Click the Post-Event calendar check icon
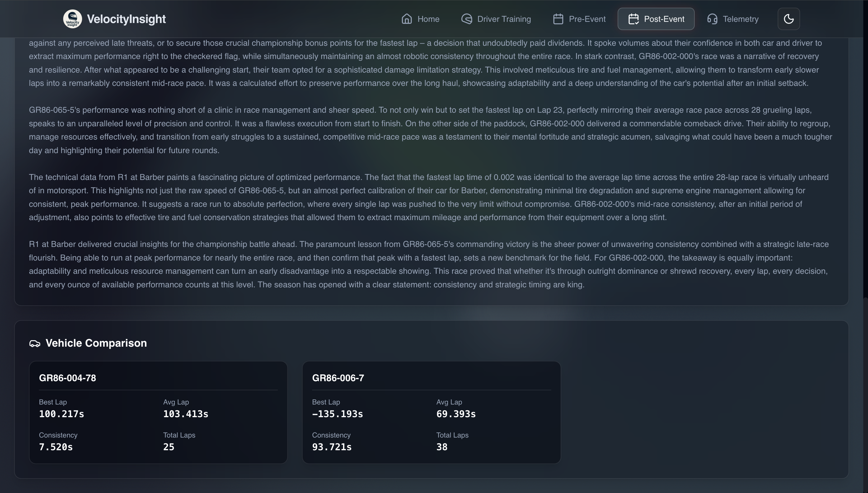This screenshot has width=868, height=493. 633,19
